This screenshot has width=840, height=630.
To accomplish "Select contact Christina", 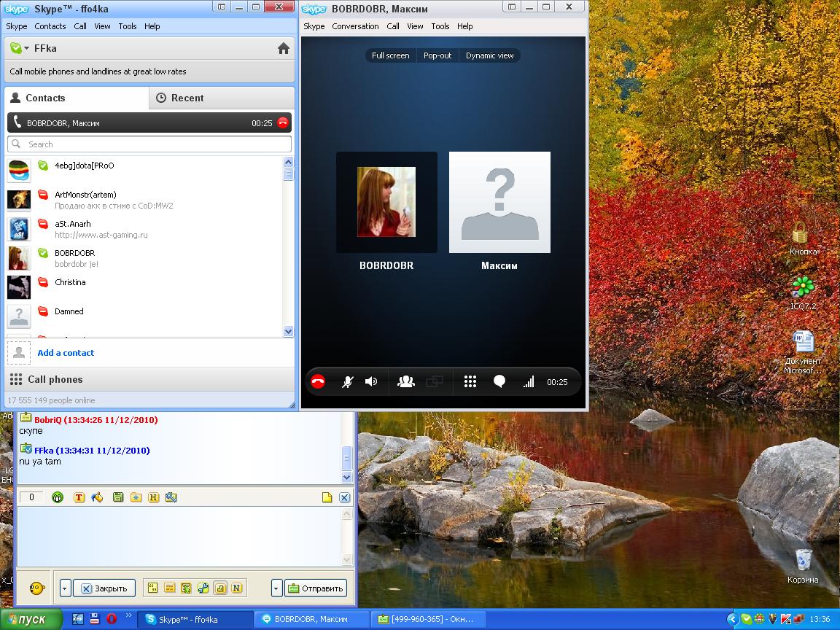I will click(x=144, y=287).
